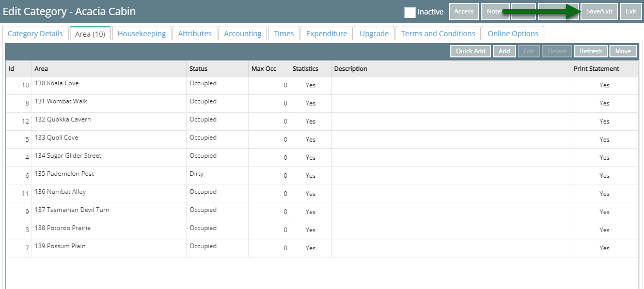The width and height of the screenshot is (644, 289).
Task: Click the Description column header
Action: 451,69
